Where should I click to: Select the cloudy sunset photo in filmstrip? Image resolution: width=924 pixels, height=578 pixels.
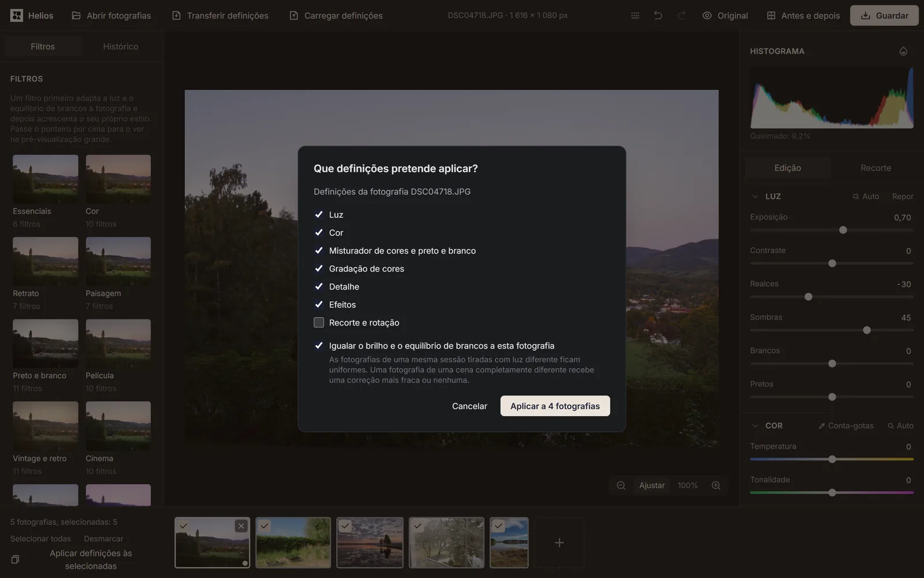[370, 543]
